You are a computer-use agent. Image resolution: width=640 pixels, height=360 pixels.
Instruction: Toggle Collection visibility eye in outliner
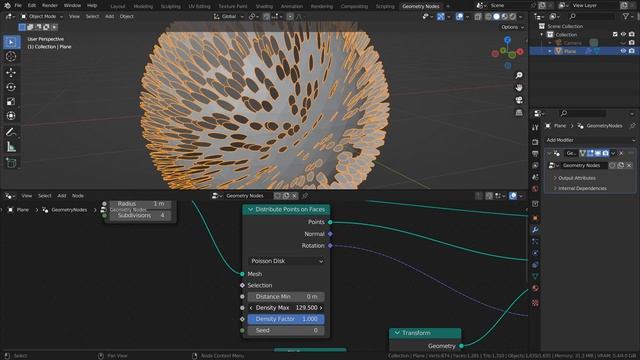[623, 35]
